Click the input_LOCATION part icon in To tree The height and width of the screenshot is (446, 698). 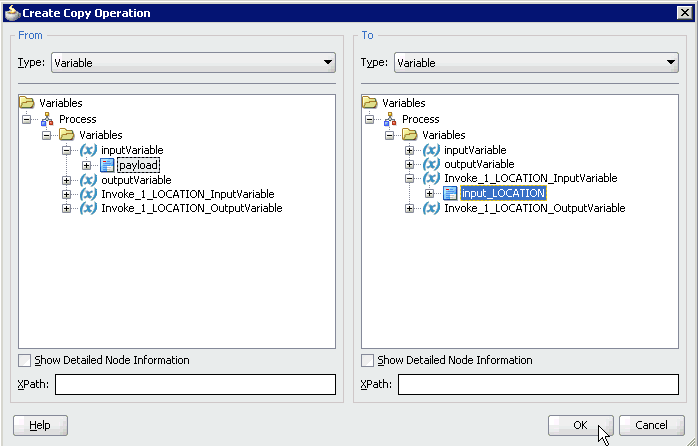[x=450, y=193]
